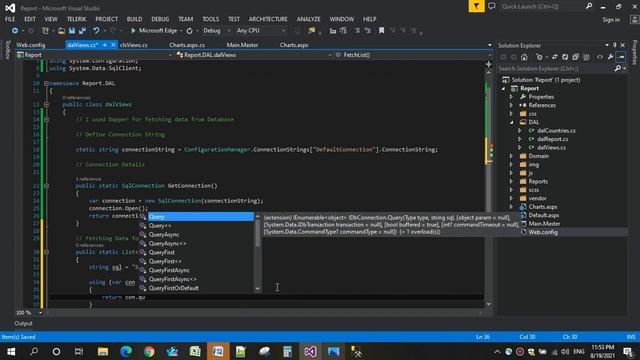The image size is (640, 360).
Task: Expand the References node
Action: (x=511, y=105)
